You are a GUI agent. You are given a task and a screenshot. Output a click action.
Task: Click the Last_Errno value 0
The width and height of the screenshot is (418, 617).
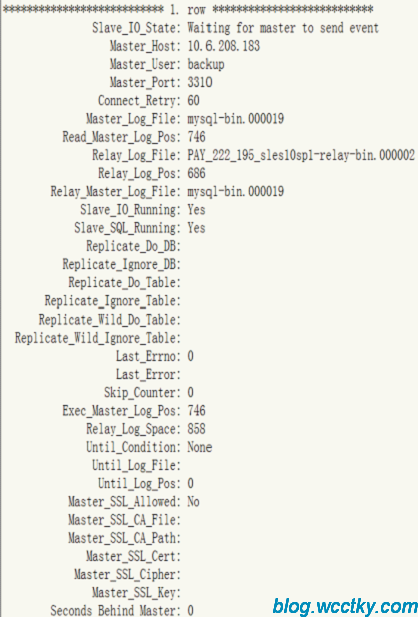click(191, 356)
